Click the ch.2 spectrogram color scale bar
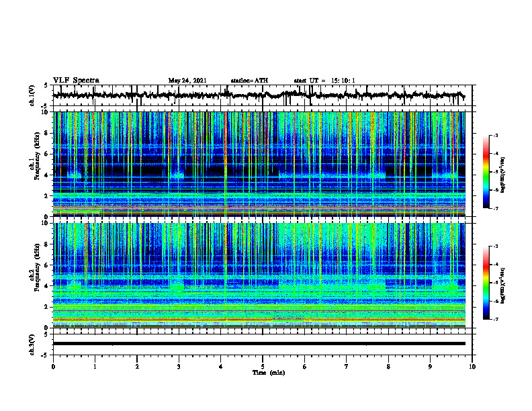532x411 pixels. (486, 283)
